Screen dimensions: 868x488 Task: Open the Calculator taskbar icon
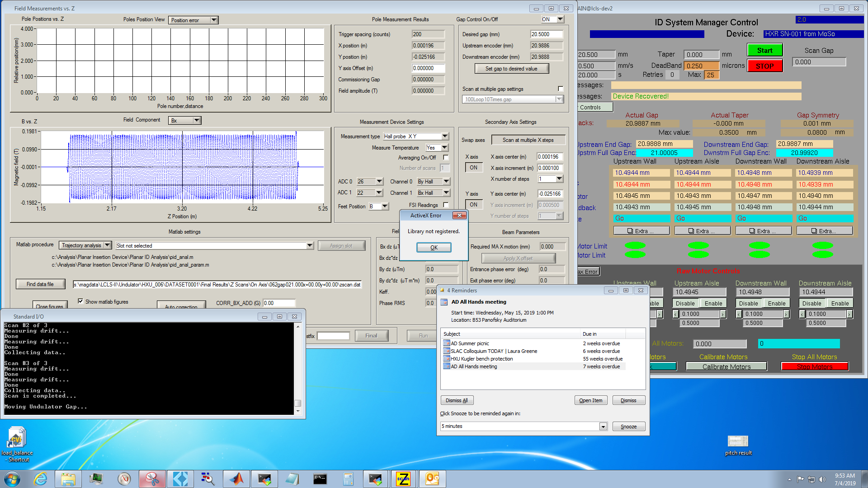pos(348,479)
